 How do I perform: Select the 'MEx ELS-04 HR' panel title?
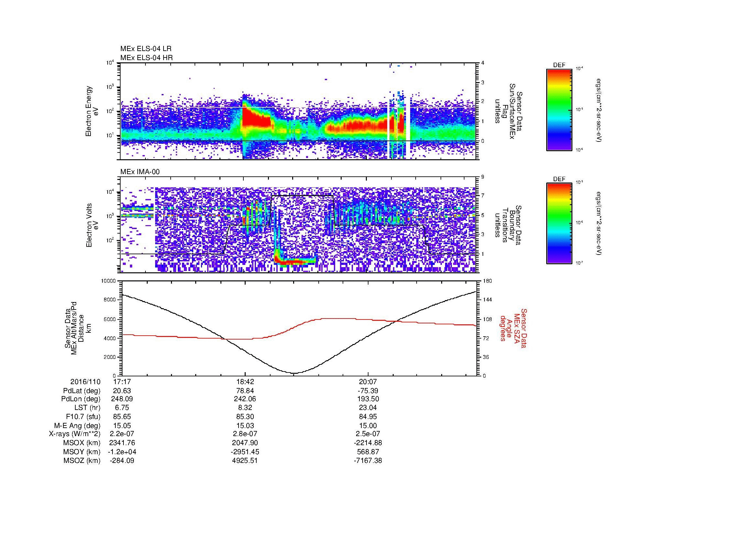(x=146, y=58)
